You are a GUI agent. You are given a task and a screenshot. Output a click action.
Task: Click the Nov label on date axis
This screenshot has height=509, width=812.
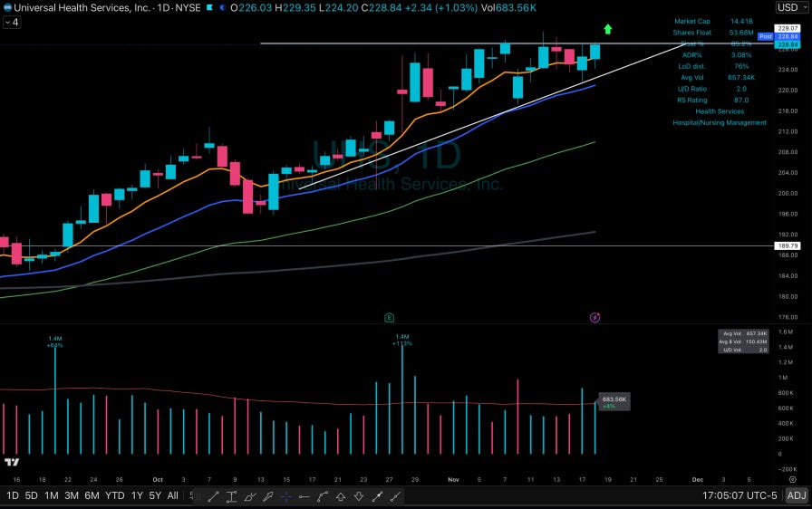click(453, 479)
